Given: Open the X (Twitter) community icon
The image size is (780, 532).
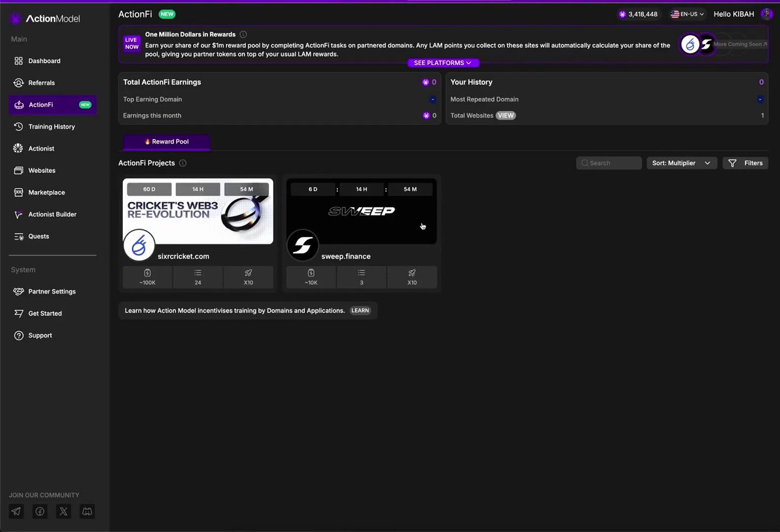Looking at the screenshot, I should point(63,512).
